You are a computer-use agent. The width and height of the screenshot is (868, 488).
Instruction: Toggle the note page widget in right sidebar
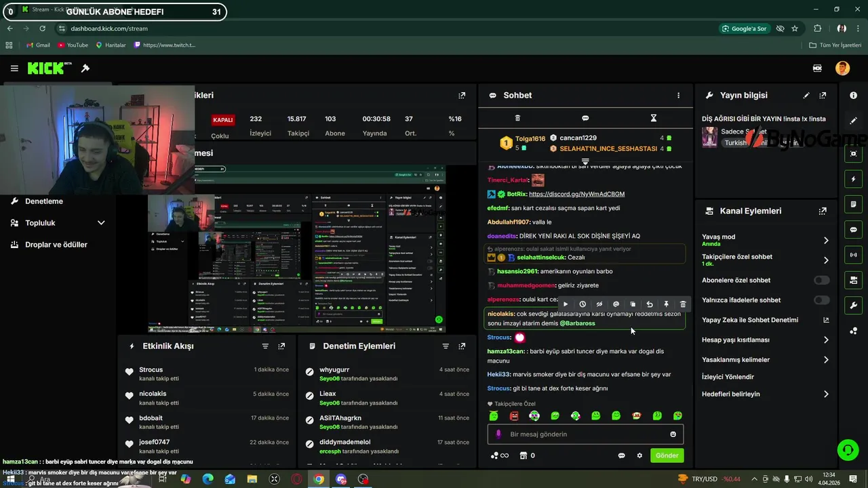[x=853, y=204]
